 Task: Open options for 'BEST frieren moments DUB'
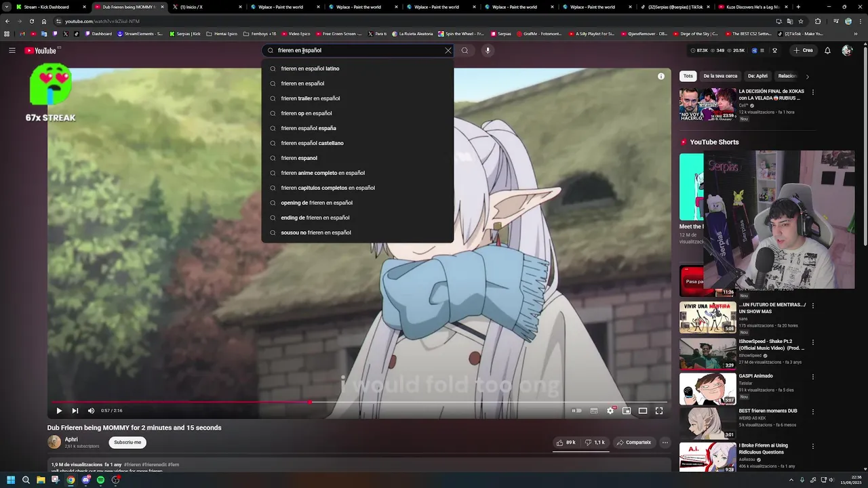(813, 411)
